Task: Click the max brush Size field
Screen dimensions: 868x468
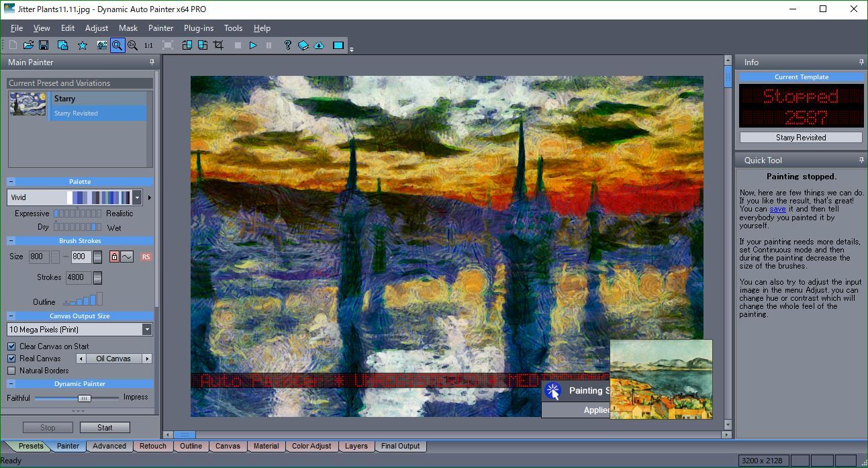Action: coord(81,256)
